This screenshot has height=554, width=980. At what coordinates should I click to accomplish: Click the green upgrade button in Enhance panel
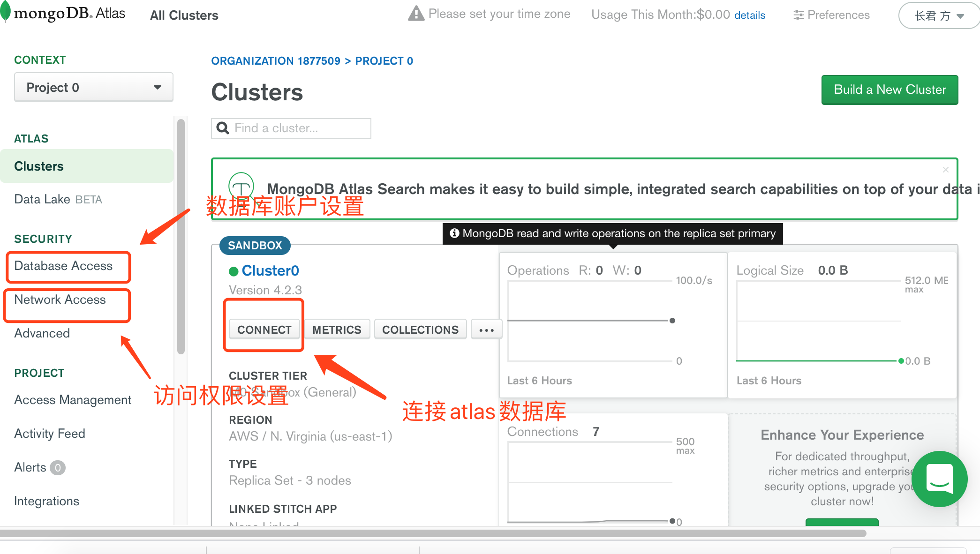(x=842, y=522)
